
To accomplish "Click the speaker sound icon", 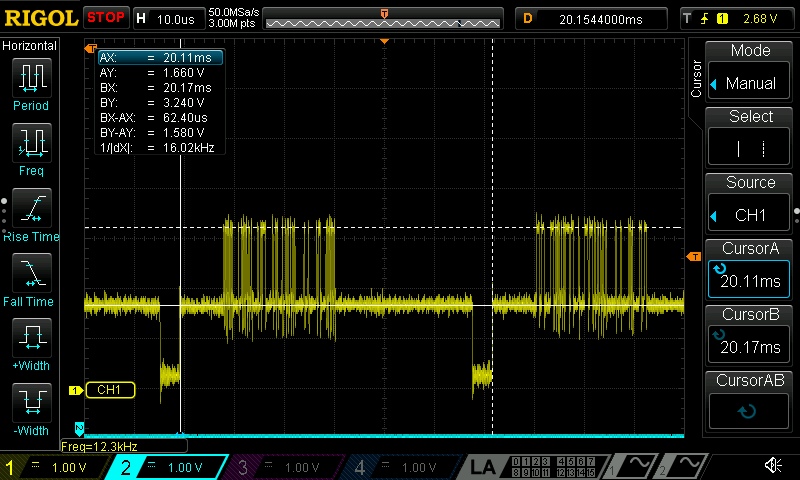I will [773, 466].
